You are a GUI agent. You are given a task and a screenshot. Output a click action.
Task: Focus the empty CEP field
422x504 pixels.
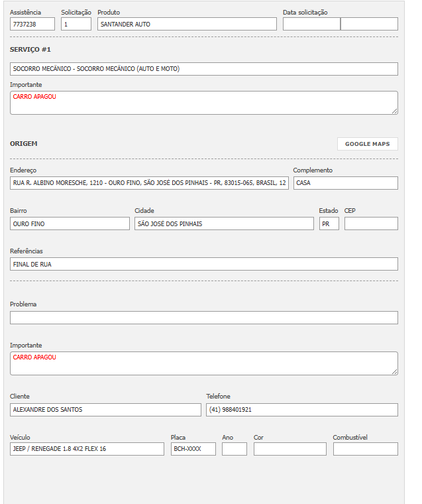[x=370, y=223]
